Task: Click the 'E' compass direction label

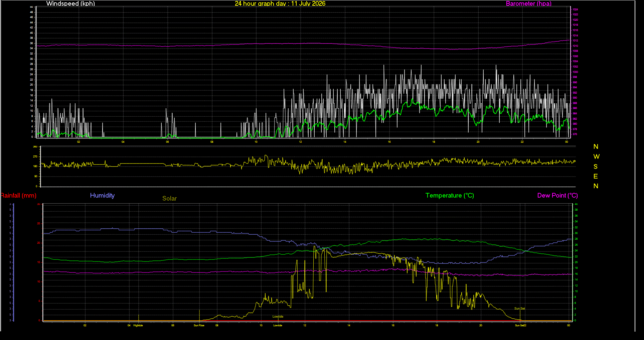Action: click(x=596, y=176)
